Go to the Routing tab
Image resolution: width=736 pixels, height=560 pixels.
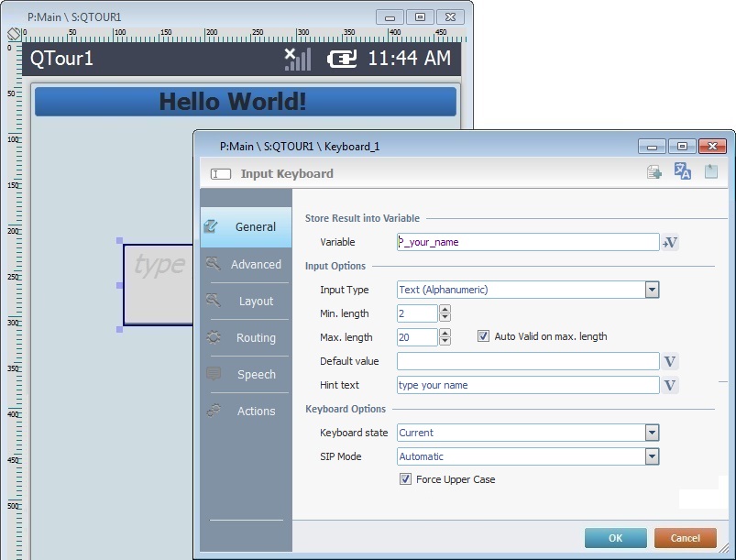pos(246,337)
